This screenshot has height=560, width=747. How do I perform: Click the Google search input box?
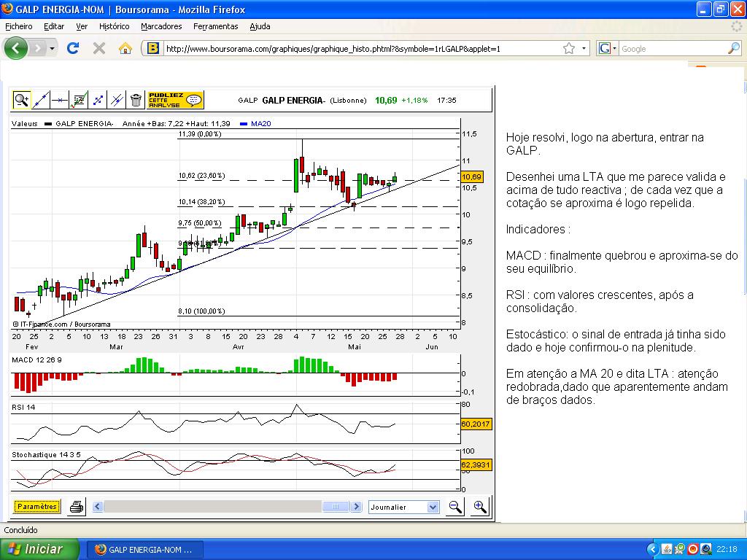(x=673, y=49)
